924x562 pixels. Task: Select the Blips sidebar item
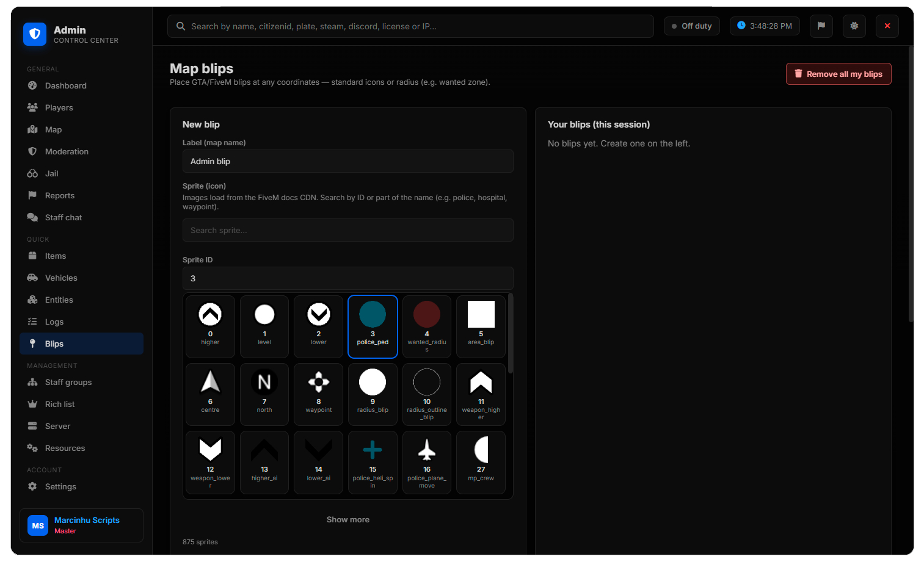(x=82, y=344)
